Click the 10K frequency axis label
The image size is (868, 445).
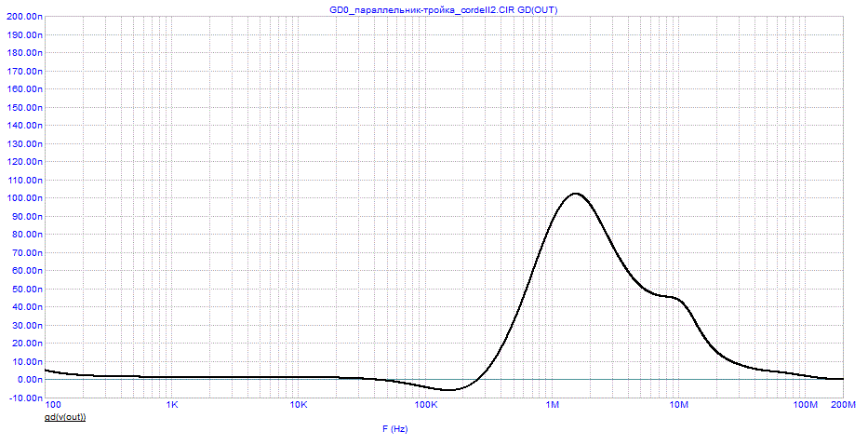[299, 405]
